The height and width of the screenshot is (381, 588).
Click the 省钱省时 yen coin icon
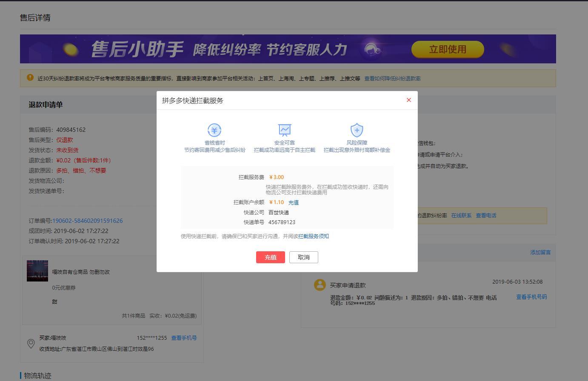[214, 130]
